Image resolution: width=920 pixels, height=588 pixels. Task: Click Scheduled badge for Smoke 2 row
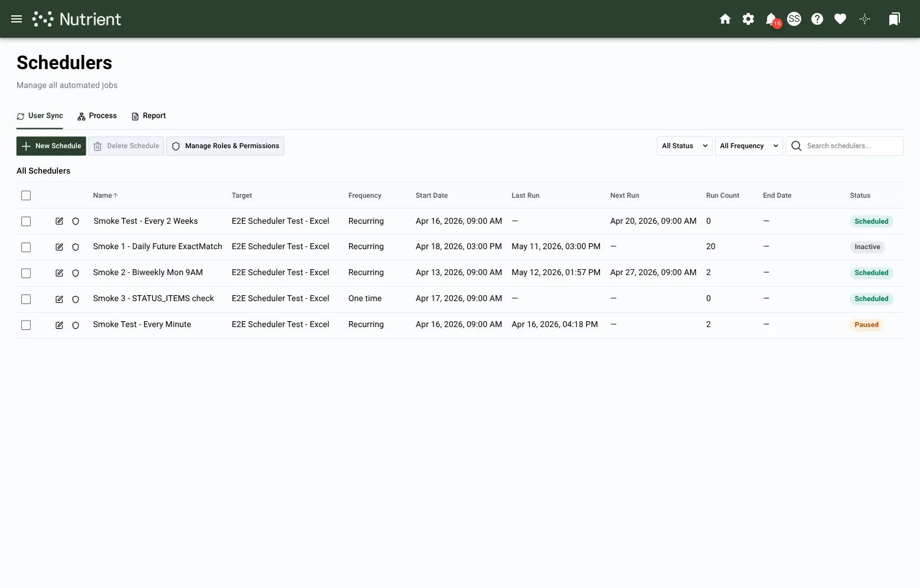[872, 273]
